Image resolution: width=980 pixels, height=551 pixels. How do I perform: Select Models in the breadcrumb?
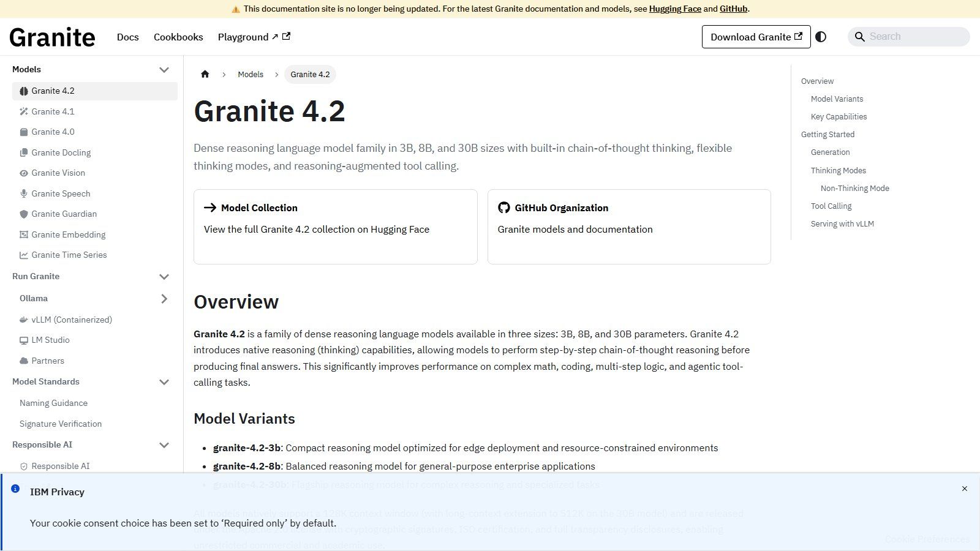coord(251,74)
